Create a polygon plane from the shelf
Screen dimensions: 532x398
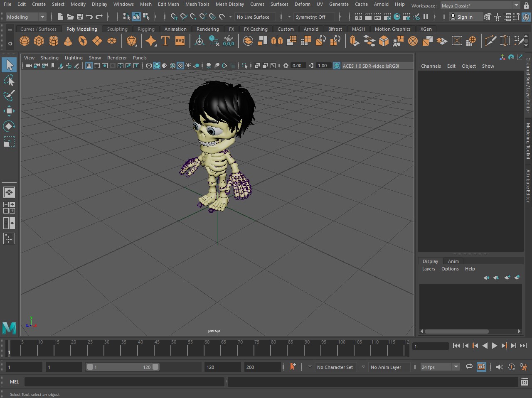coord(97,41)
